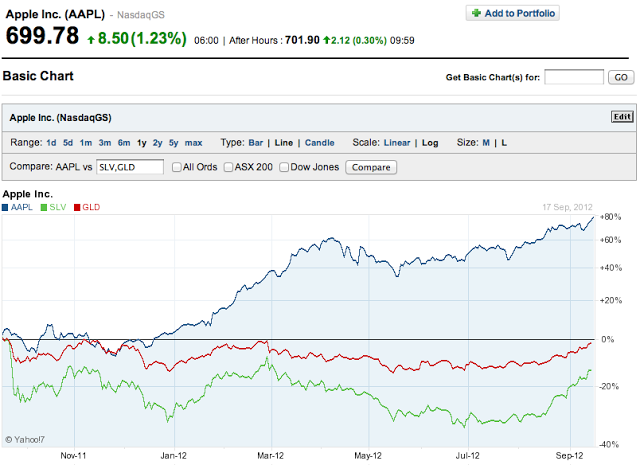Image resolution: width=640 pixels, height=465 pixels.
Task: Click the Jul-12 axis label
Action: [468, 456]
